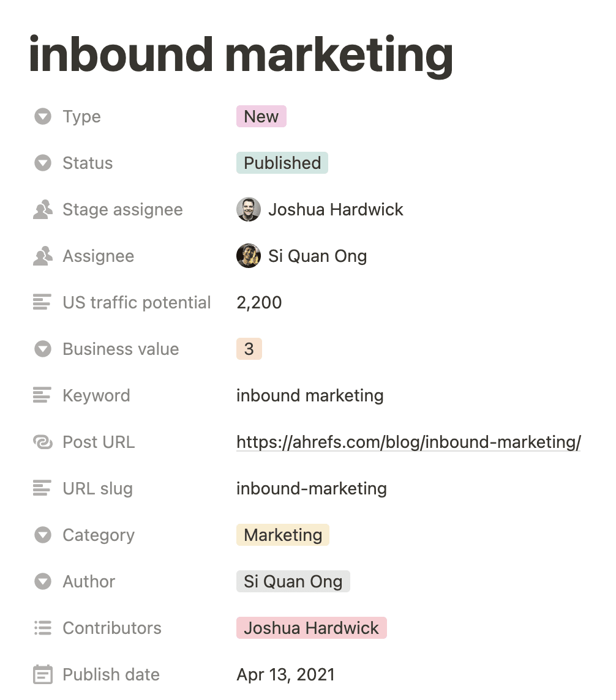Click the Contributors list icon
This screenshot has height=700, width=616.
point(42,628)
